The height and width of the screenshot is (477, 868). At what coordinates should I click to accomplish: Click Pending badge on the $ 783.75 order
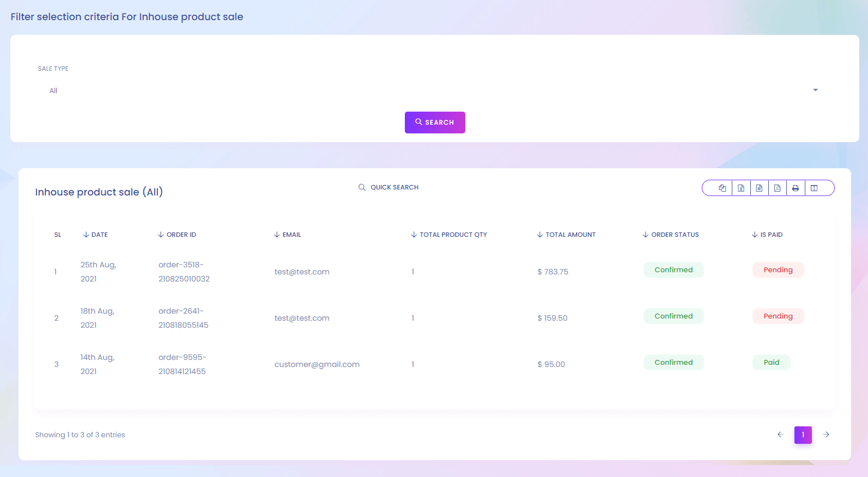(x=778, y=270)
